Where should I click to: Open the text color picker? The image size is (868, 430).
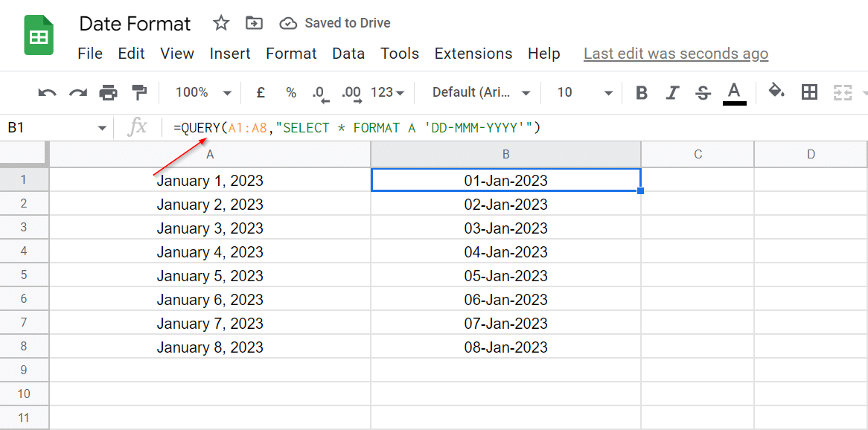734,93
